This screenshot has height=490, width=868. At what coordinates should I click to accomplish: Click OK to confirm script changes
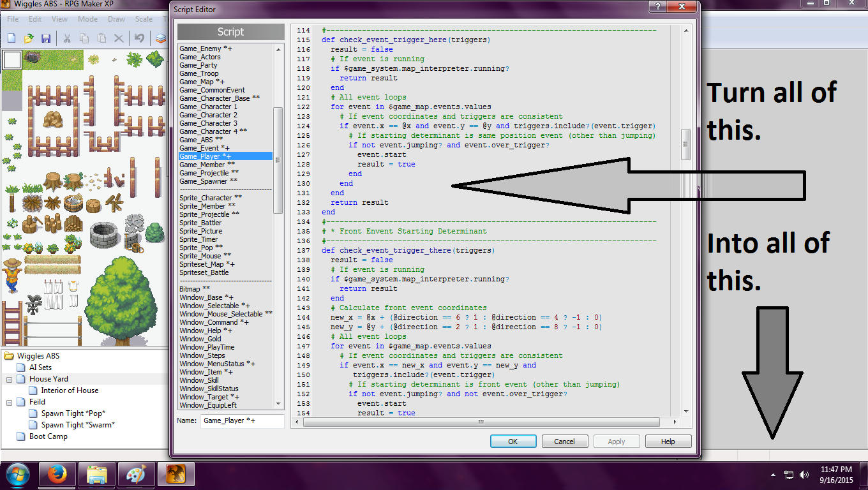[x=513, y=441]
